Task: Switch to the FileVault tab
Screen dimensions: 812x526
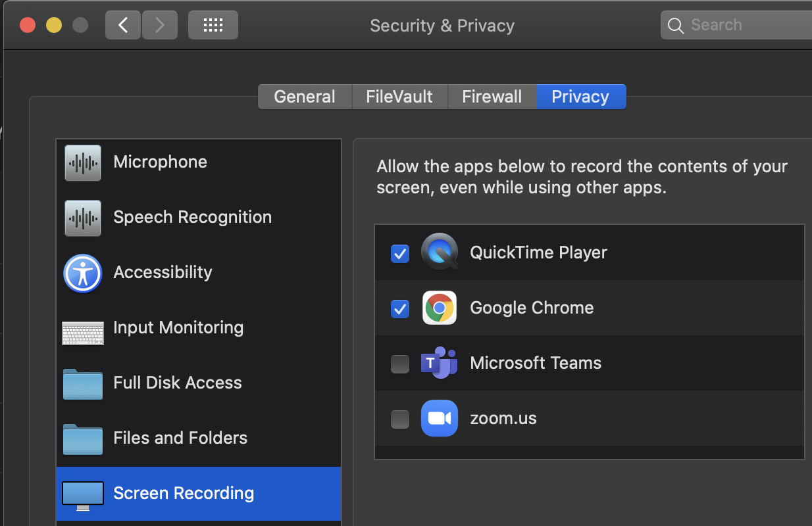Action: tap(399, 97)
